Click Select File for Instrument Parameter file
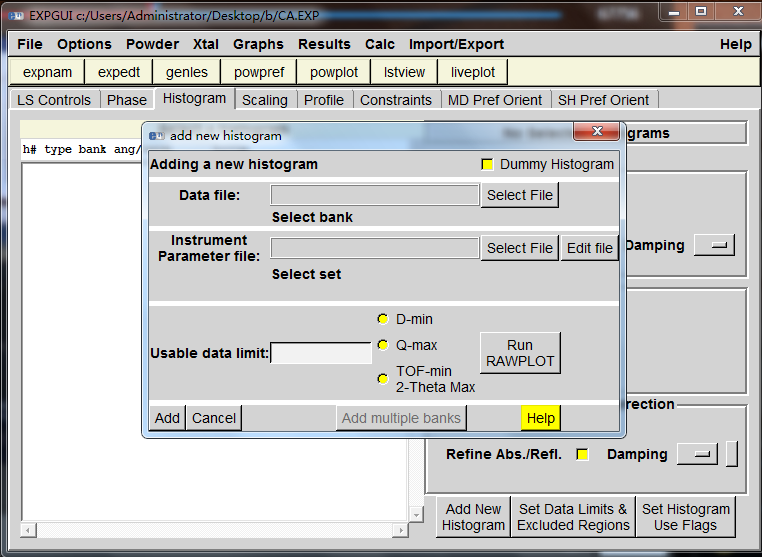 [x=520, y=248]
